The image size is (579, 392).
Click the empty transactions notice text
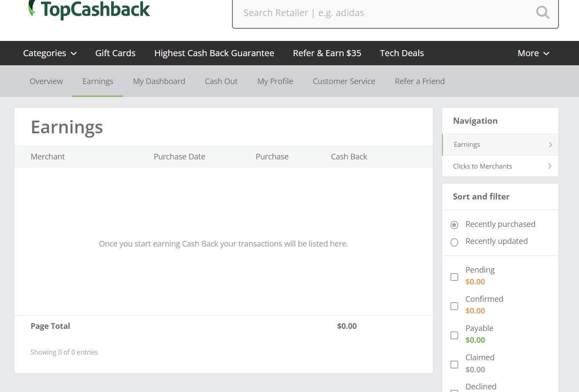[x=223, y=243]
